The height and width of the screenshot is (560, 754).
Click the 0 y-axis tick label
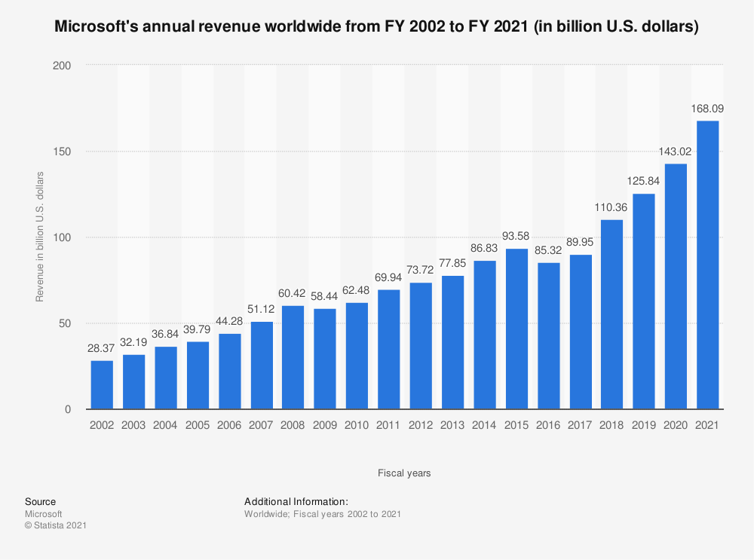[68, 410]
